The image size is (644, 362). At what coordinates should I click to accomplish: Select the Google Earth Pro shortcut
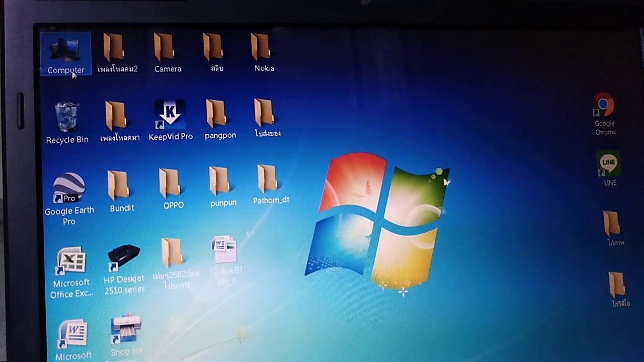[x=69, y=199]
